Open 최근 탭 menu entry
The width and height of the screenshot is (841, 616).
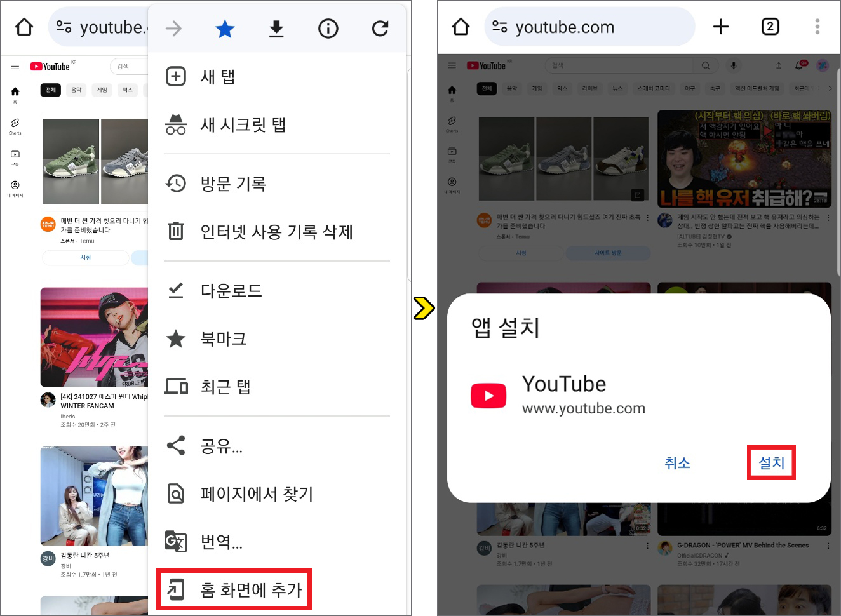point(277,387)
